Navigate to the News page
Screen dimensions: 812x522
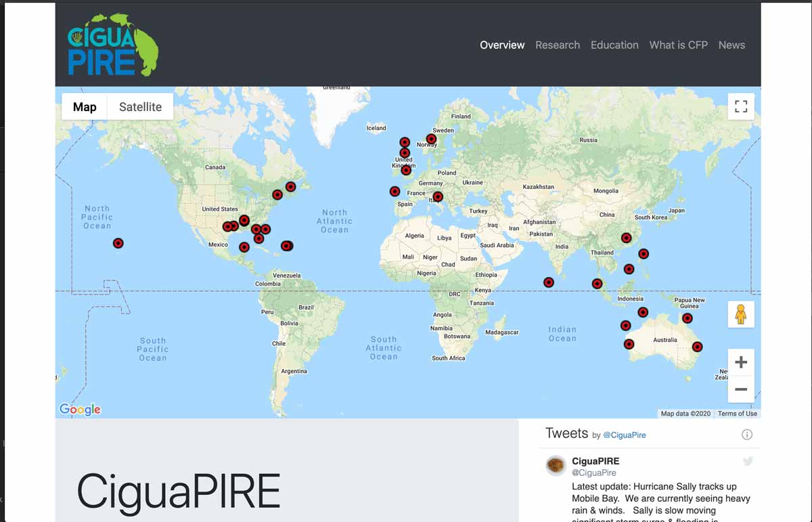pyautogui.click(x=731, y=45)
